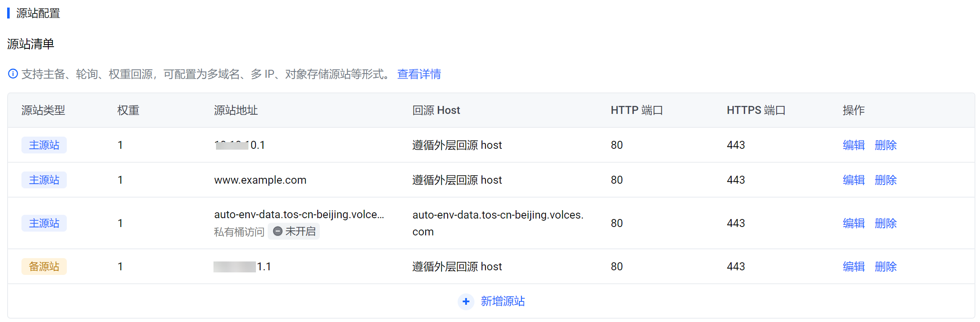Image resolution: width=980 pixels, height=322 pixels.
Task: Click the 主源站 tag for www.example.com
Action: pos(44,180)
